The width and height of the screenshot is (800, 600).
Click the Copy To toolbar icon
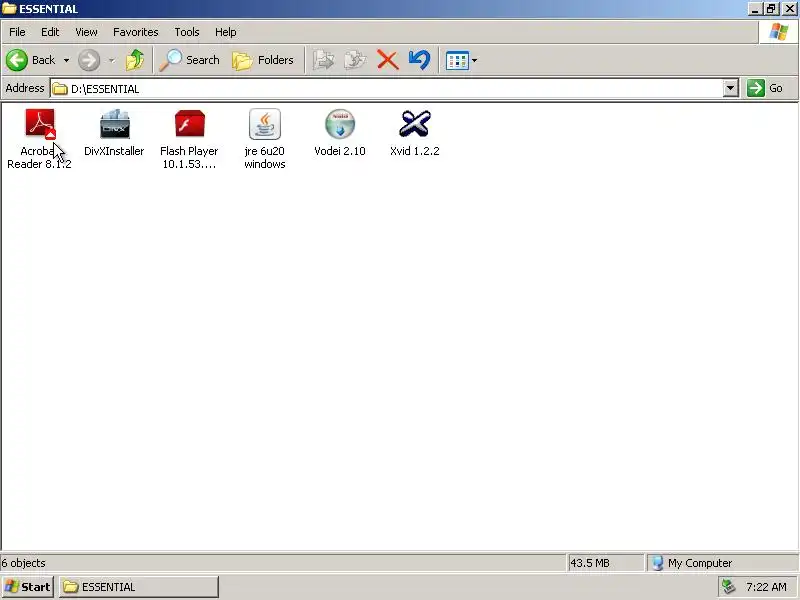pyautogui.click(x=355, y=60)
